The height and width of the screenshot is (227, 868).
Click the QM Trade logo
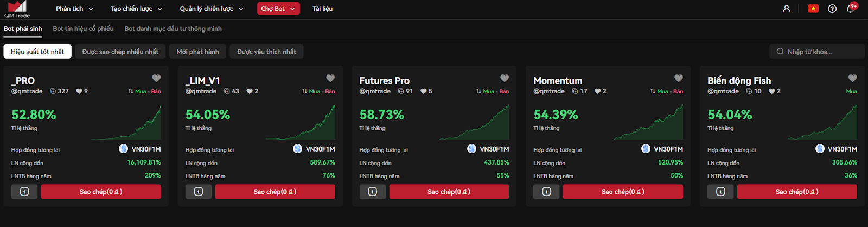click(17, 9)
